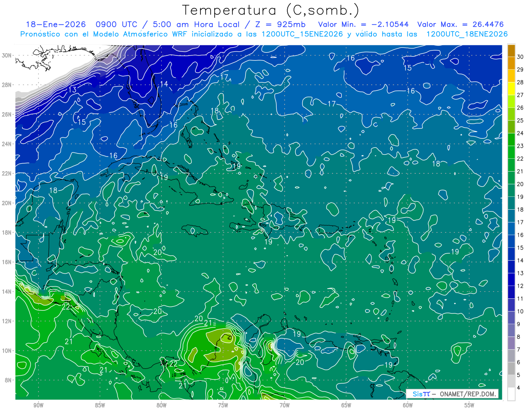The height and width of the screenshot is (411, 532).
Task: Click the legend swatch between 19 and 20
Action: tap(512, 190)
